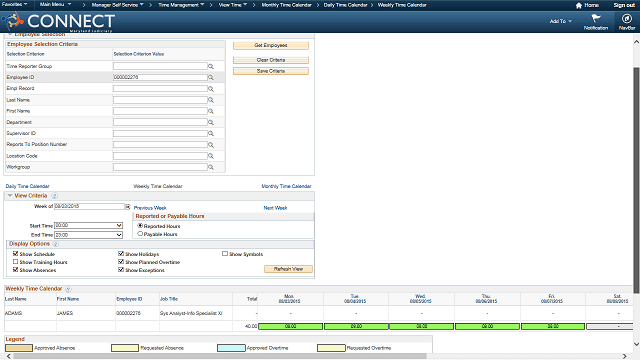The image size is (640, 360).
Task: Click the Clear Criteria button
Action: tap(271, 60)
